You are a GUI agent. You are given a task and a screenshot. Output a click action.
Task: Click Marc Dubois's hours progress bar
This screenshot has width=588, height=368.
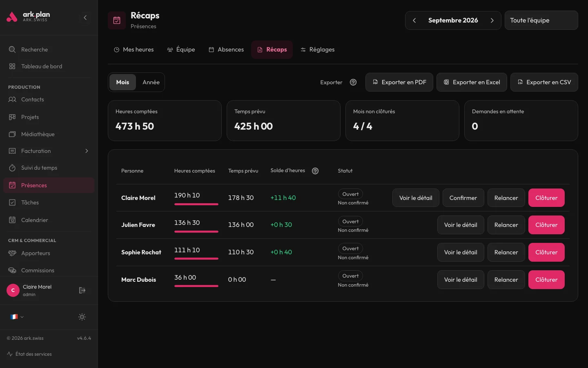[x=196, y=286]
